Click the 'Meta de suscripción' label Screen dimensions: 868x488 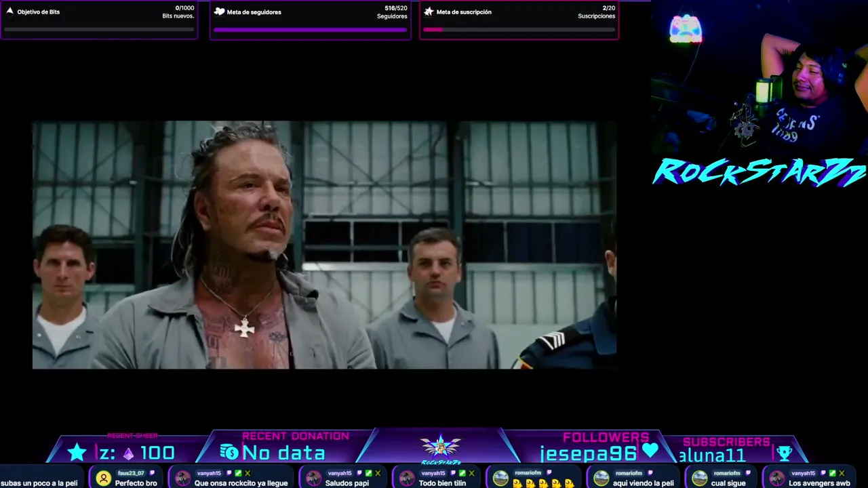coord(464,12)
